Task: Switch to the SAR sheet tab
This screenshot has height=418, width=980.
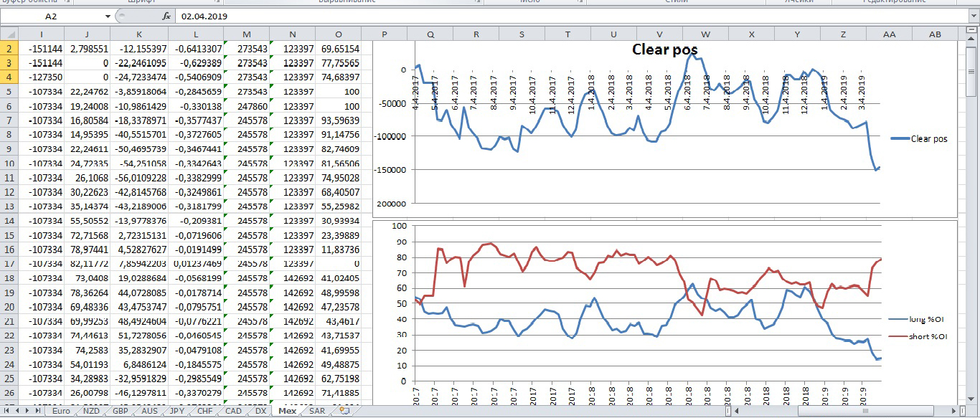Action: click(x=316, y=411)
